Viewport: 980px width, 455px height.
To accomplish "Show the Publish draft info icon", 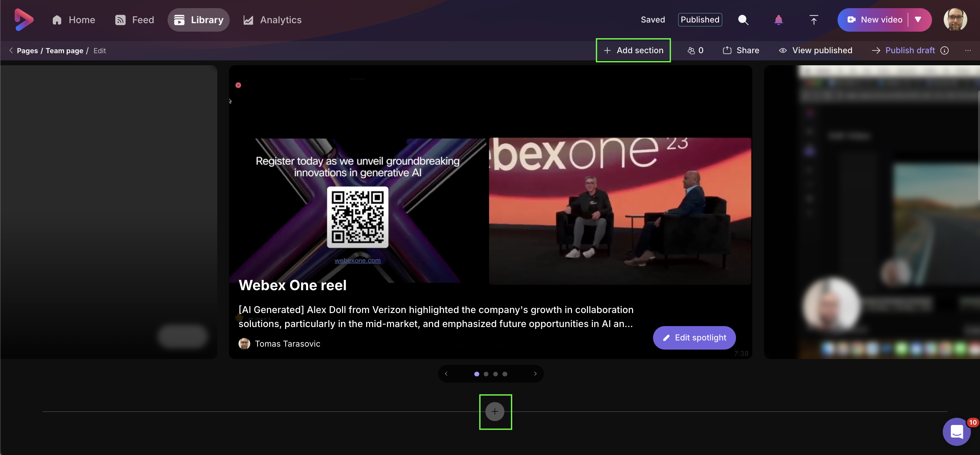I will [x=945, y=51].
